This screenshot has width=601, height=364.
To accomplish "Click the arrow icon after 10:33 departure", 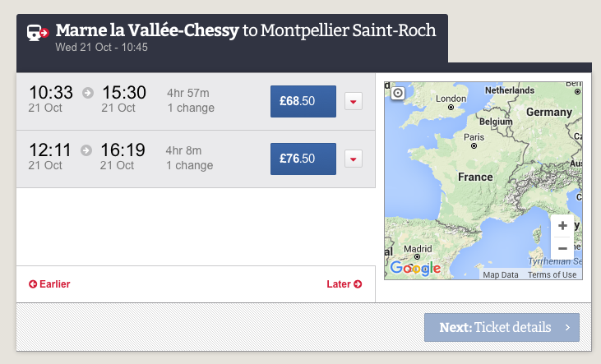I will [88, 93].
